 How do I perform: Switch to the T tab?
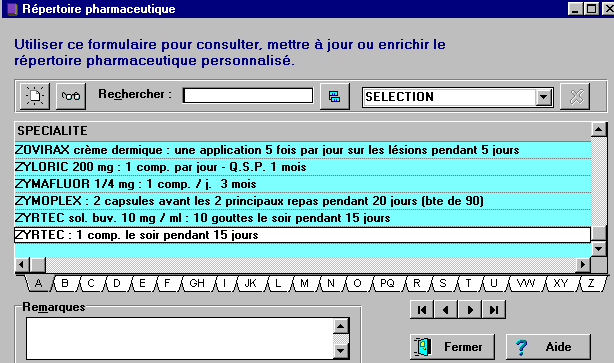(x=468, y=283)
